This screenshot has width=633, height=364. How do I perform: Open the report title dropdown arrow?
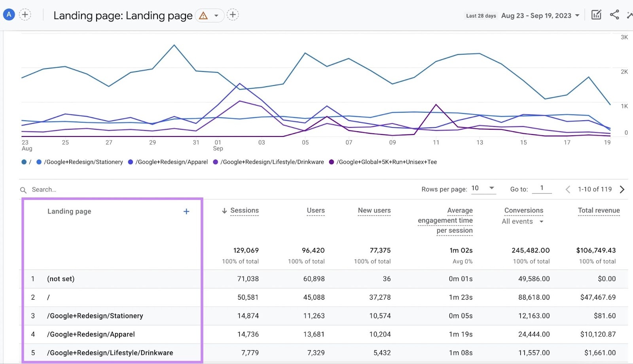click(x=216, y=16)
